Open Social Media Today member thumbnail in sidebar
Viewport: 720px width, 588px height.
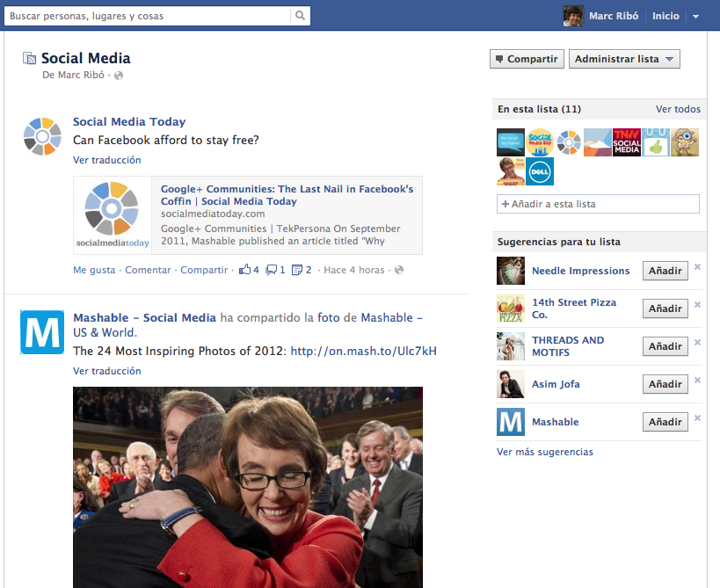[569, 142]
